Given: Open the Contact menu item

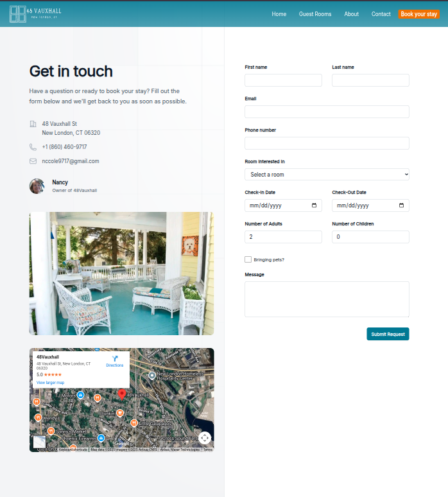Looking at the screenshot, I should pos(381,14).
